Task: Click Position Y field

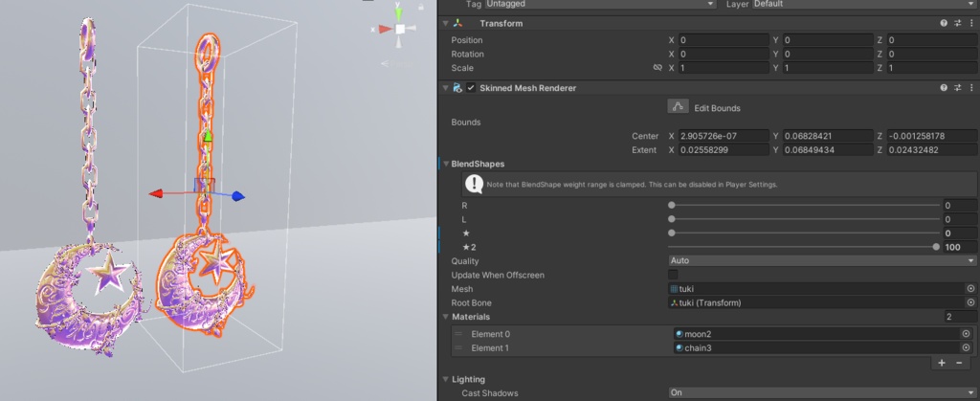Action: pos(828,40)
